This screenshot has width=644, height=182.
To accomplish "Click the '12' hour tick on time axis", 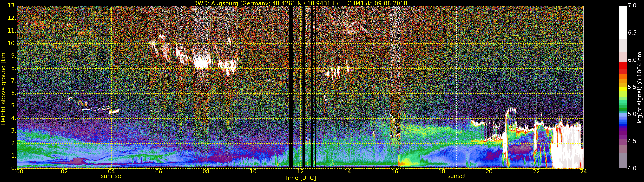I will coord(300,172).
